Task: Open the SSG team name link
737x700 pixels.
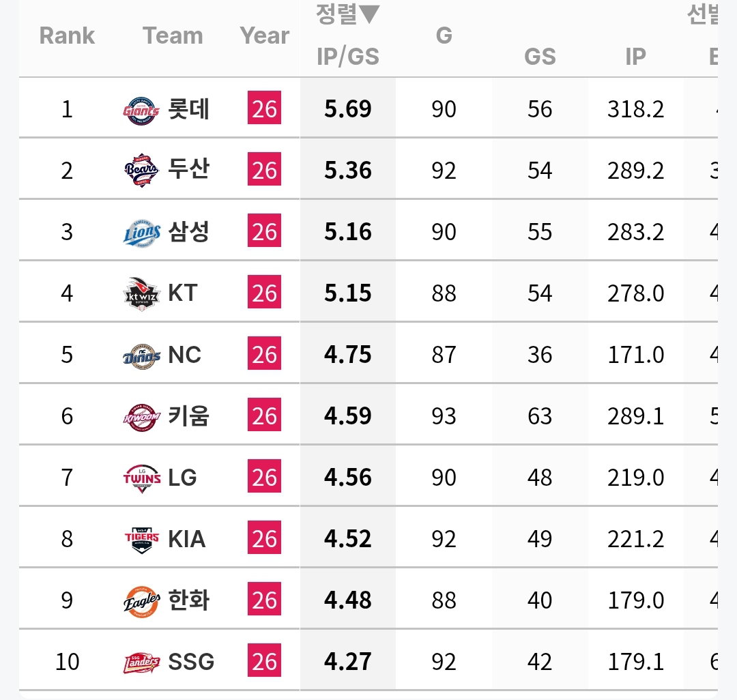Action: click(x=191, y=662)
